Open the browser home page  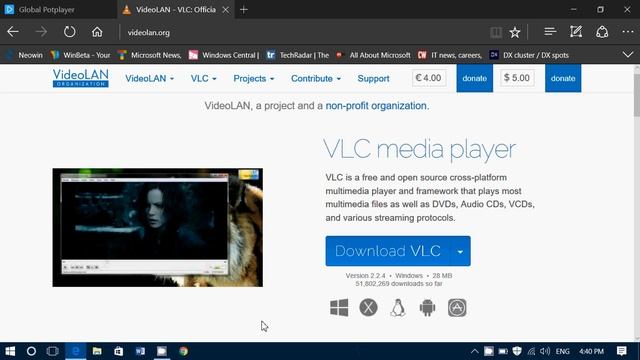tap(97, 32)
